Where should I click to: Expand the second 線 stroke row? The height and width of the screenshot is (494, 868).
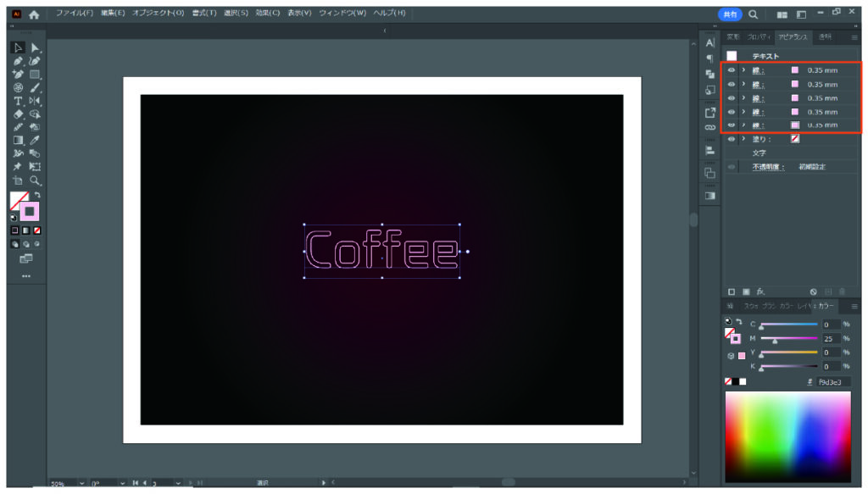743,84
